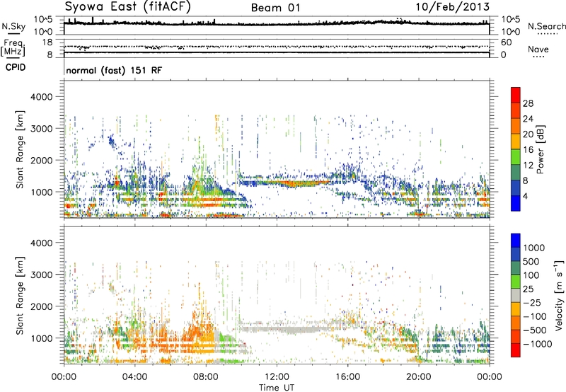Click the light green 12–16 dB Power segment
The height and width of the screenshot is (392, 566).
tap(516, 157)
